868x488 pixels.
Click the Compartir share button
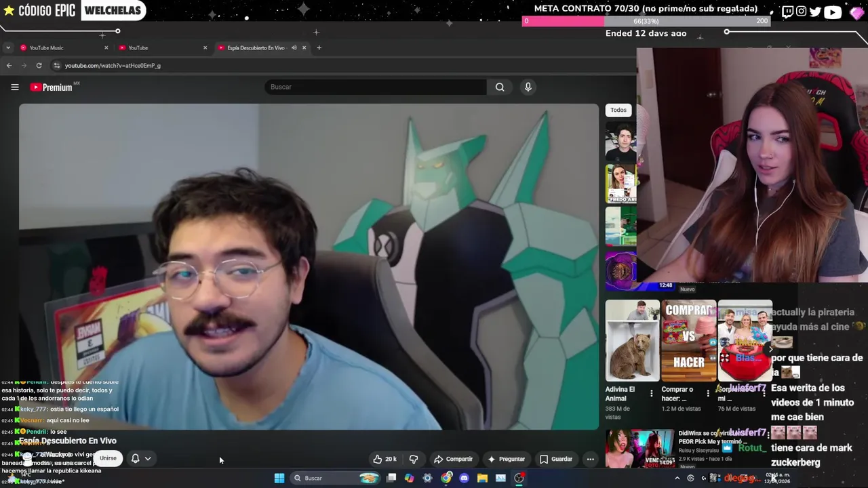tap(453, 459)
